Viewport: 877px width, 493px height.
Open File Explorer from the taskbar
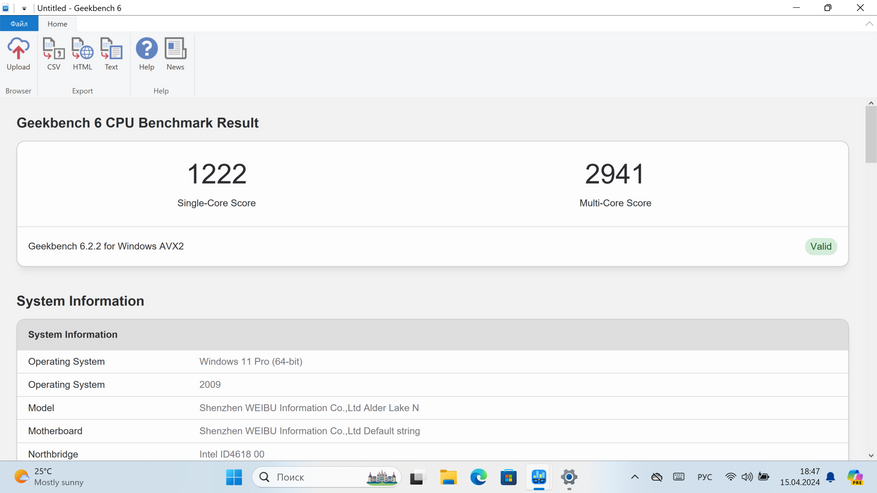pyautogui.click(x=448, y=477)
